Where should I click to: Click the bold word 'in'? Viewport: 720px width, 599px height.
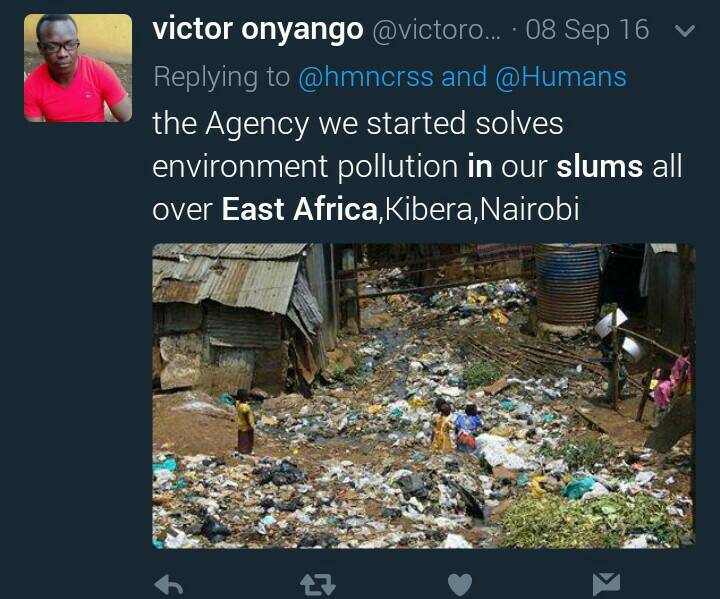tap(480, 166)
